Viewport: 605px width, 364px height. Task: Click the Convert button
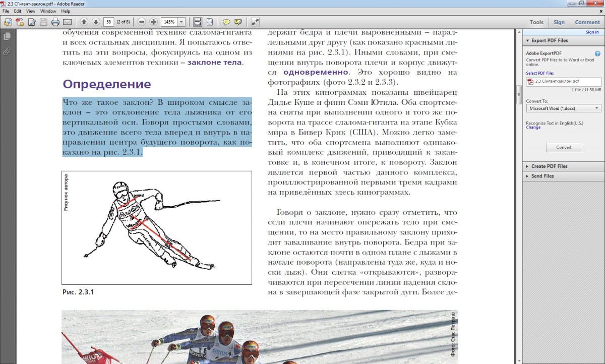tap(564, 147)
